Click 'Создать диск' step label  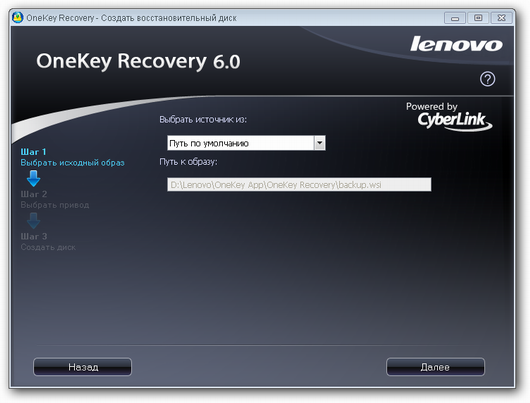tap(48, 247)
